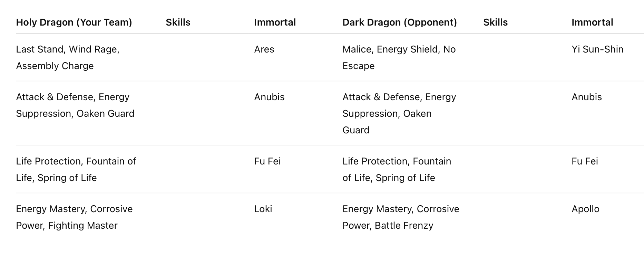
Task: Click Holy Dragon's Life Protection cell
Action: pyautogui.click(x=76, y=169)
